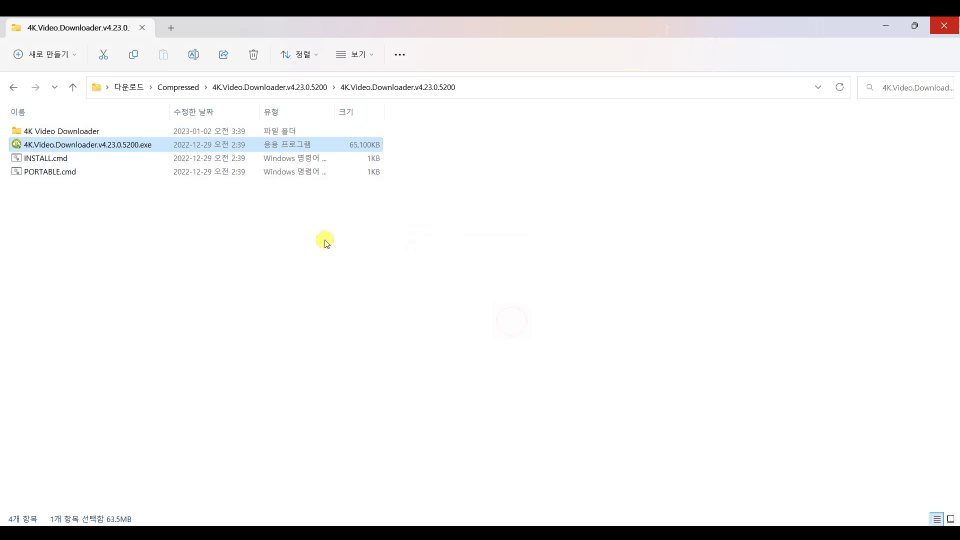Go forward with the right arrow
Viewport: 960px width, 540px height.
pos(36,88)
